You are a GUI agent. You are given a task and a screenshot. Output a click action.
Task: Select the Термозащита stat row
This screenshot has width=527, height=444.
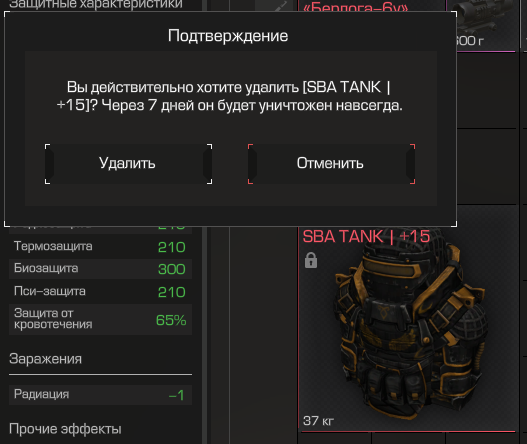[x=100, y=247]
